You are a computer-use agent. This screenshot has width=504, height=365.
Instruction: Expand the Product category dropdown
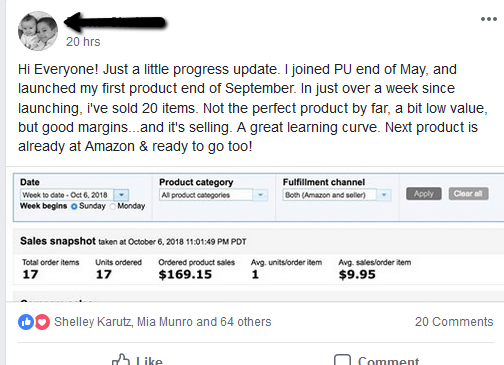point(260,195)
